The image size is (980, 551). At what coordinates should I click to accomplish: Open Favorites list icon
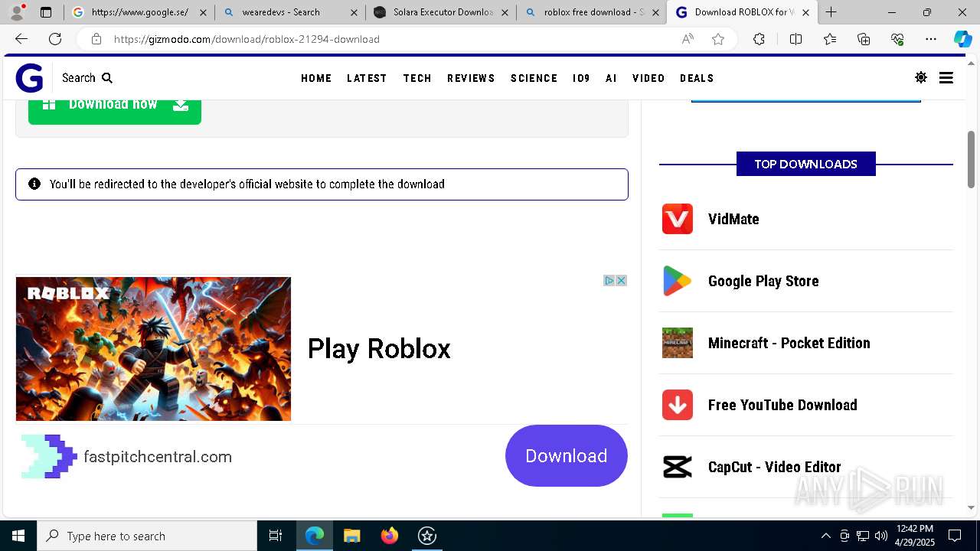(x=830, y=39)
